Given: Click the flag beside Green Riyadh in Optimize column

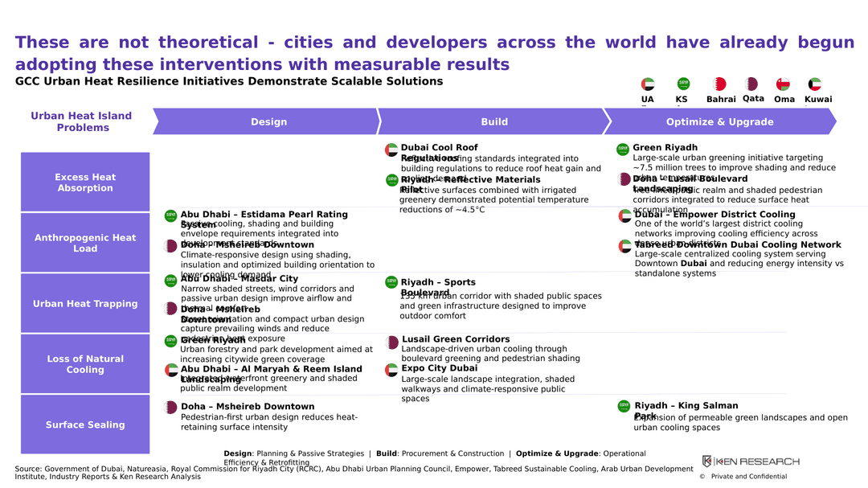Looking at the screenshot, I should point(623,149).
